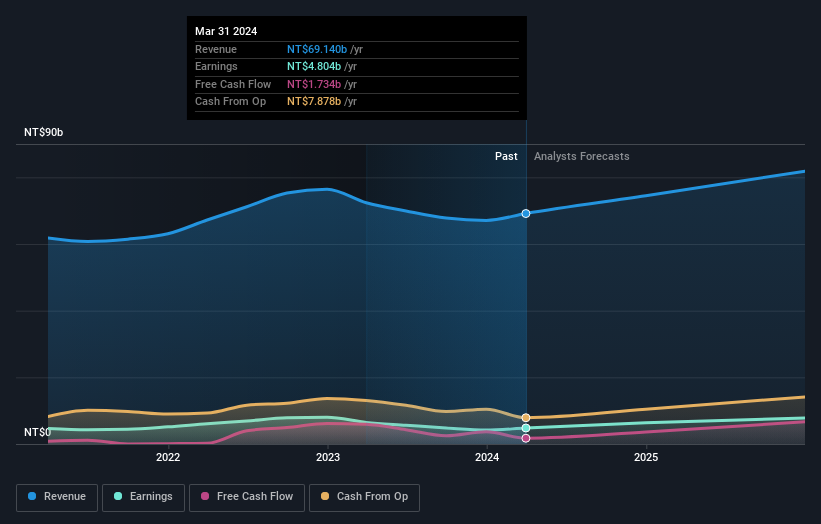Select the blue Revenue data point marker

[526, 214]
